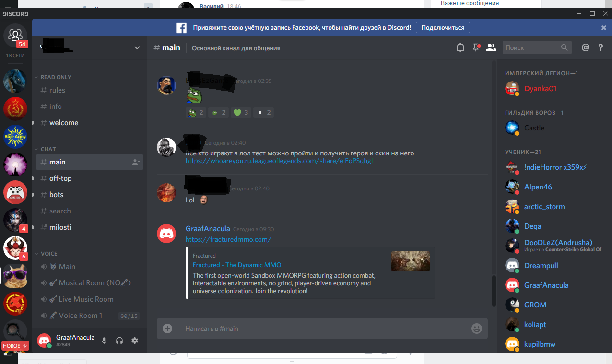Join the Main voice channel
The width and height of the screenshot is (612, 364).
coord(90,267)
